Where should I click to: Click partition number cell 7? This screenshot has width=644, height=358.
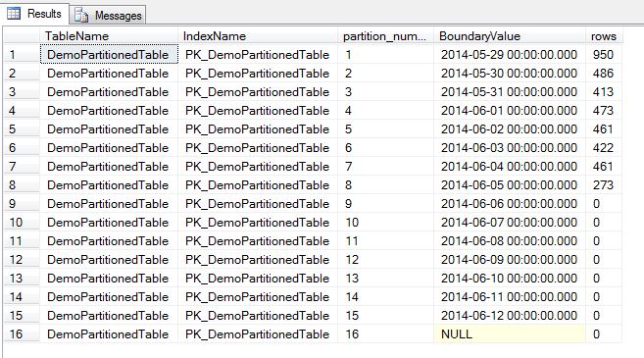385,167
